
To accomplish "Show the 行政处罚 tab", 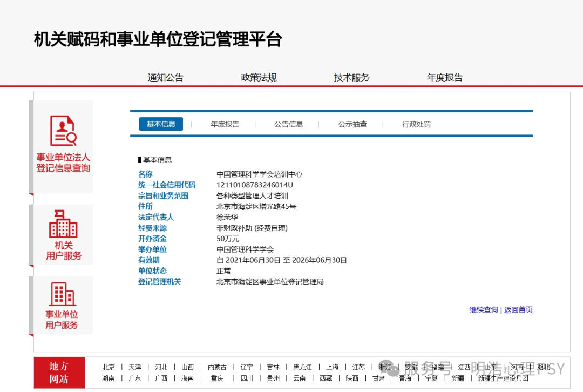I will [x=416, y=124].
